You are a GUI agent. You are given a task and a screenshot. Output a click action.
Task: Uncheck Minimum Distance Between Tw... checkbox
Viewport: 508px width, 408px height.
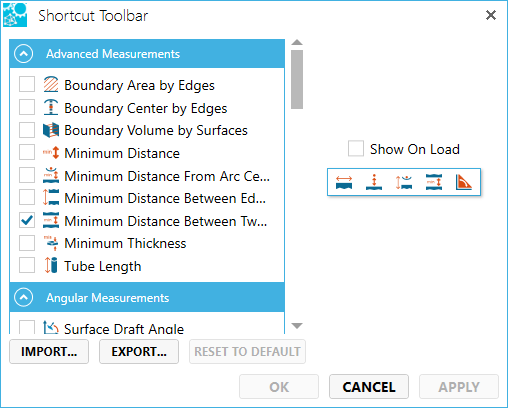27,220
